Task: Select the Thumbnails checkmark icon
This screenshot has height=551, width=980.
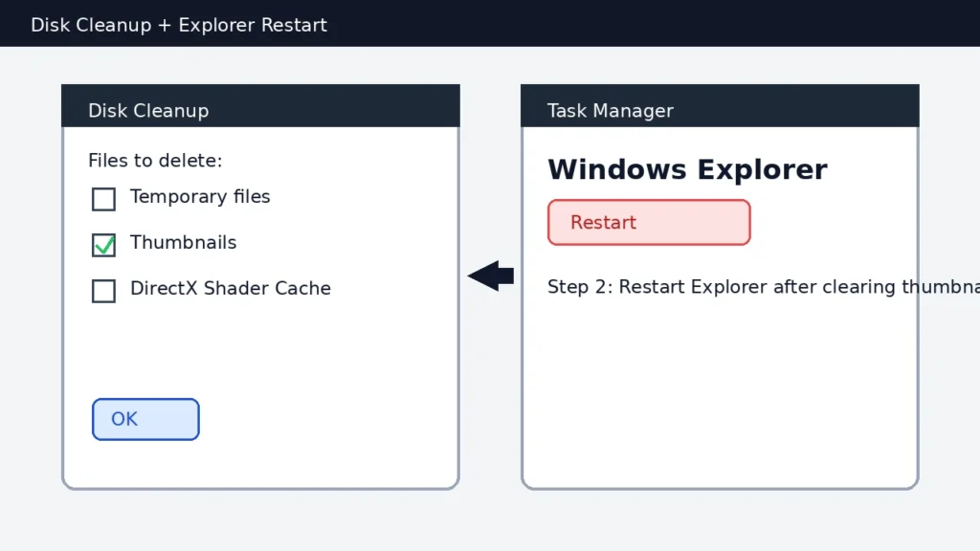Action: (103, 245)
